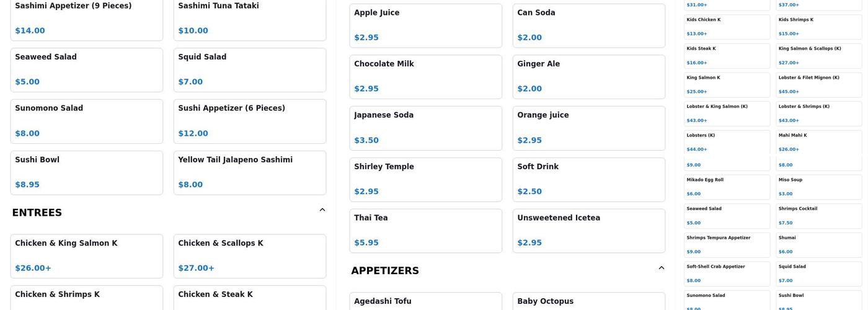
Task: Pick Ginger Ale from beverages
Action: point(588,77)
